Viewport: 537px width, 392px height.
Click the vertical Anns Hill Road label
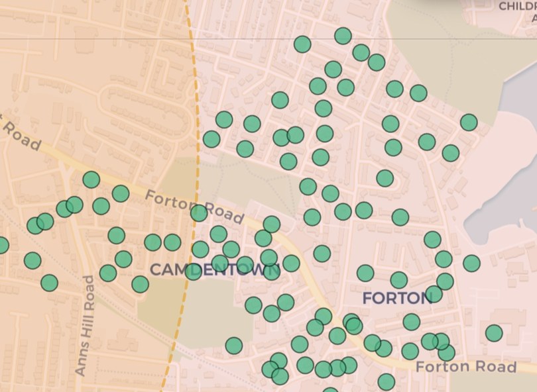point(85,326)
